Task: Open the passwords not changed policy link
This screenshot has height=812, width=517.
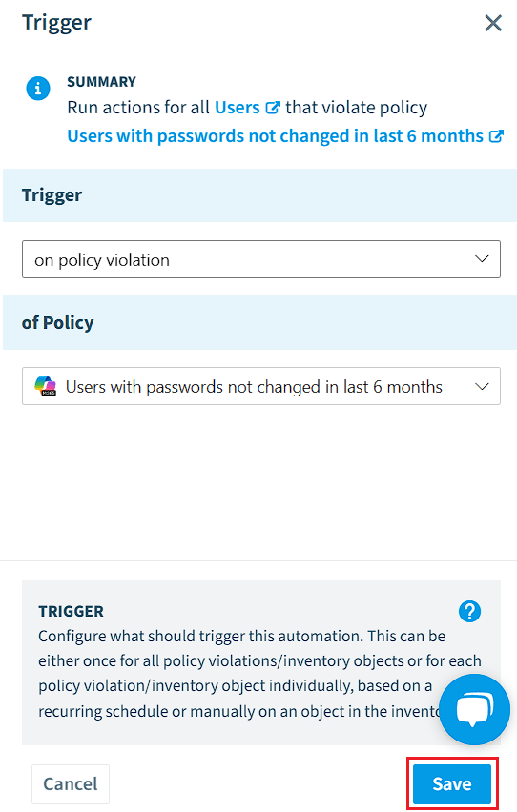Action: point(276,135)
